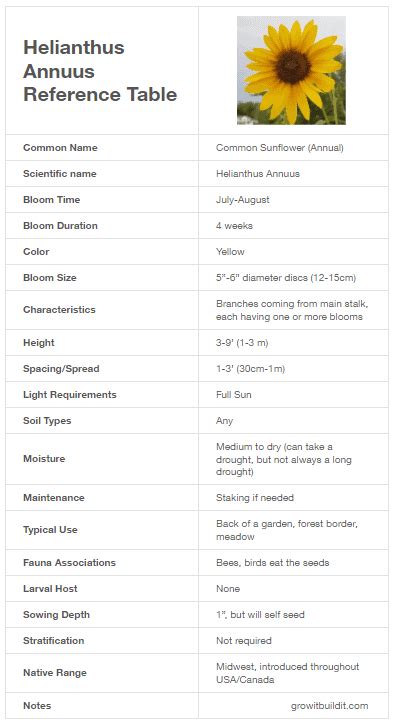Select the Moisture row description text
The width and height of the screenshot is (394, 725).
point(284,459)
